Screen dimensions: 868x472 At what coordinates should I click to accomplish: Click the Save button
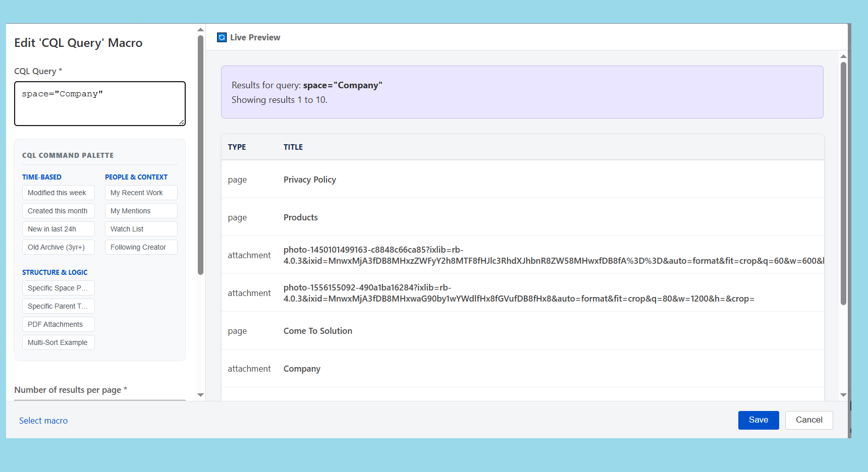pyautogui.click(x=758, y=420)
